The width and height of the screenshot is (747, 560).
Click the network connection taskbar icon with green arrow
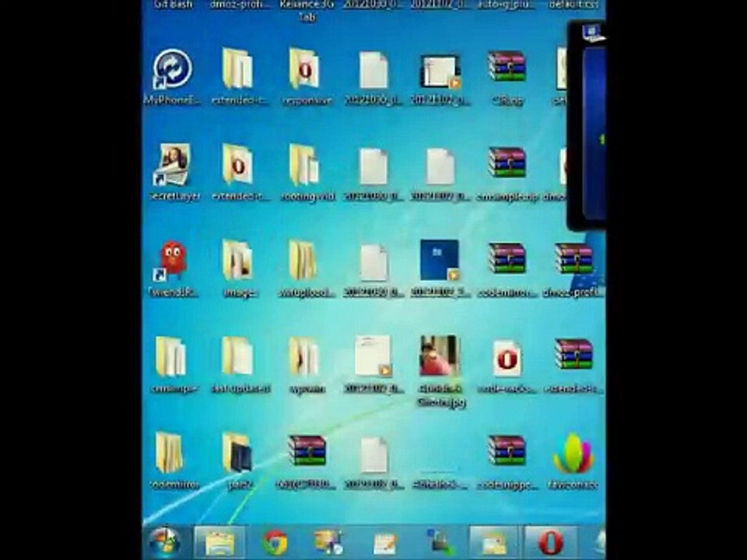440,543
